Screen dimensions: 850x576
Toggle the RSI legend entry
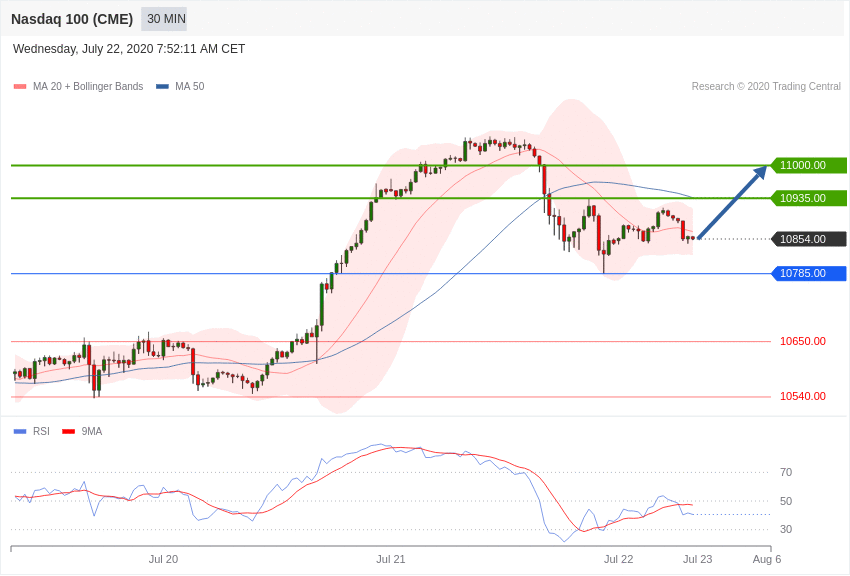click(x=31, y=431)
